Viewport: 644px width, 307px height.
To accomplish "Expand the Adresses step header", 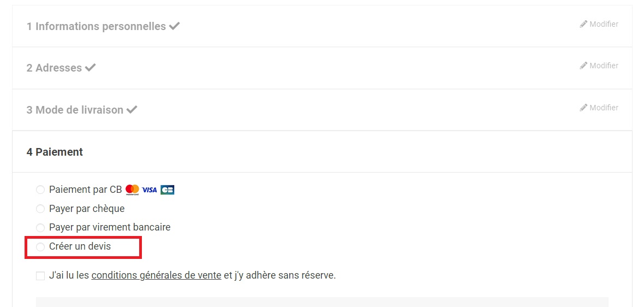I will point(54,68).
